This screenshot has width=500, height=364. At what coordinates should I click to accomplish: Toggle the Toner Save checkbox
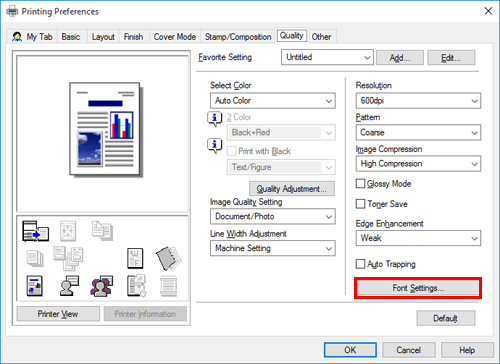360,204
